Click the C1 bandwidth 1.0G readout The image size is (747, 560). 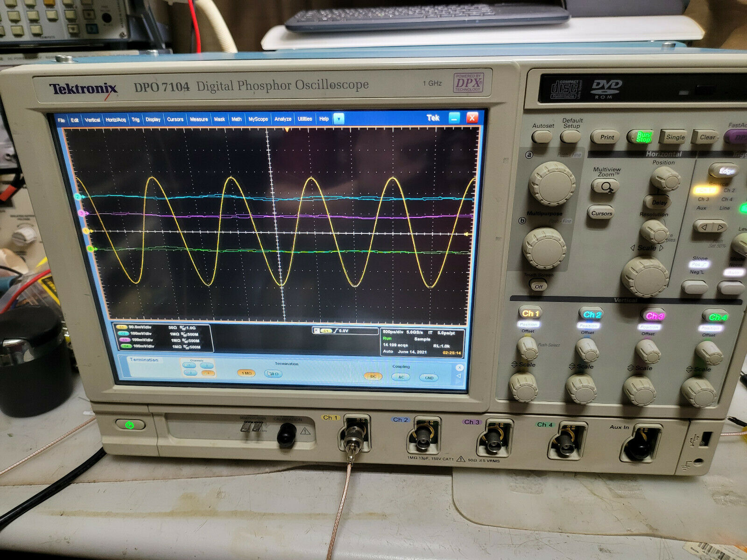(188, 328)
